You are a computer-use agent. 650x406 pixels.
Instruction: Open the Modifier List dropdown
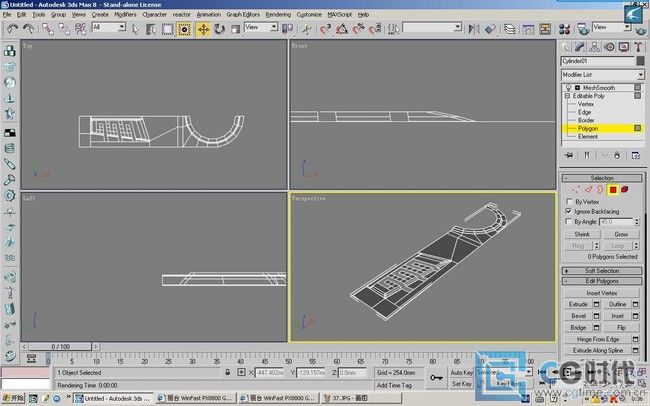[602, 75]
